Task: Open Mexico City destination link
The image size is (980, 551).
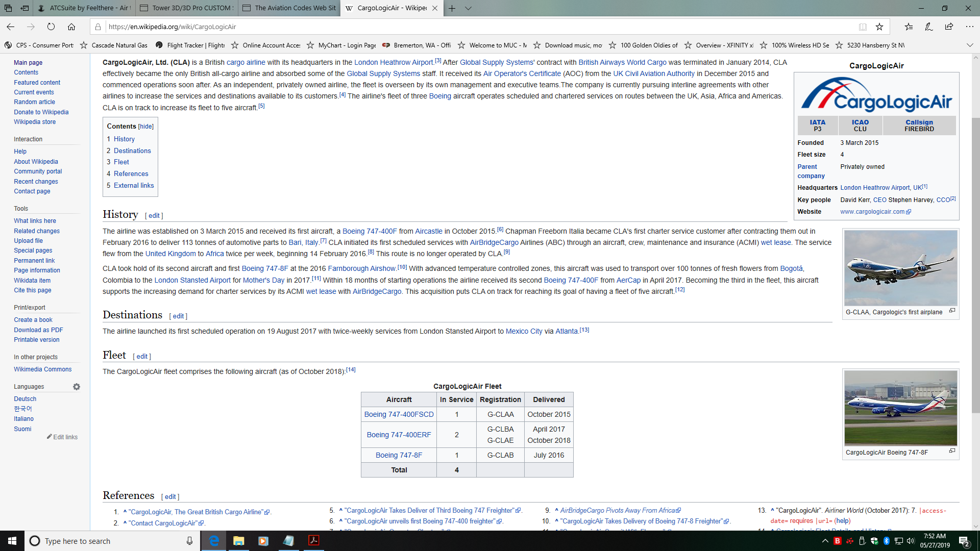Action: point(524,332)
